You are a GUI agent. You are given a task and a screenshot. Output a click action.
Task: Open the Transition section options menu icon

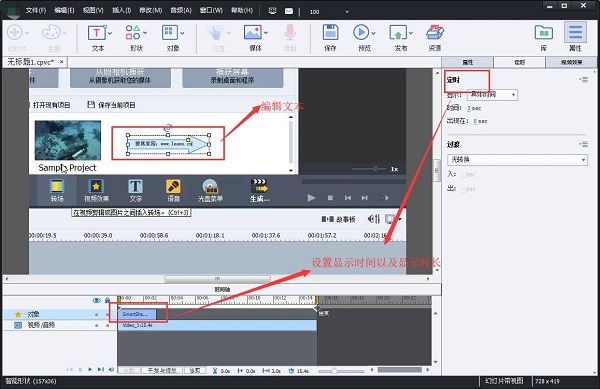pyautogui.click(x=584, y=144)
